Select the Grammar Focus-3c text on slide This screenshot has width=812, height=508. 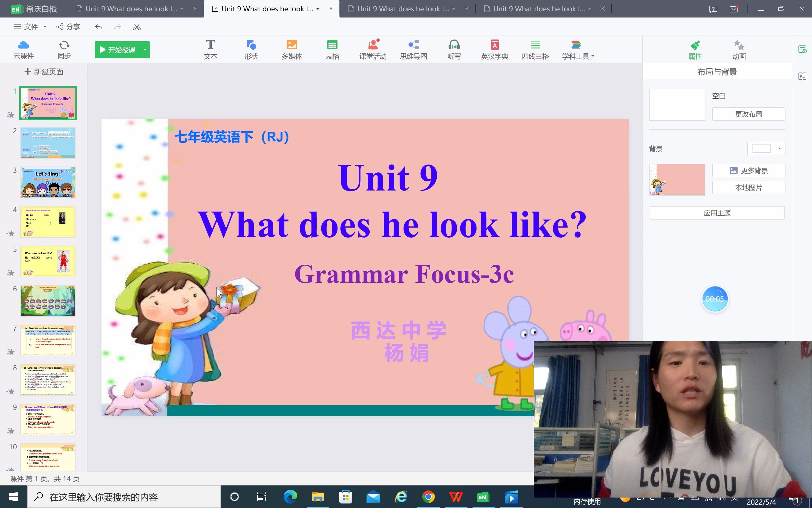(404, 274)
